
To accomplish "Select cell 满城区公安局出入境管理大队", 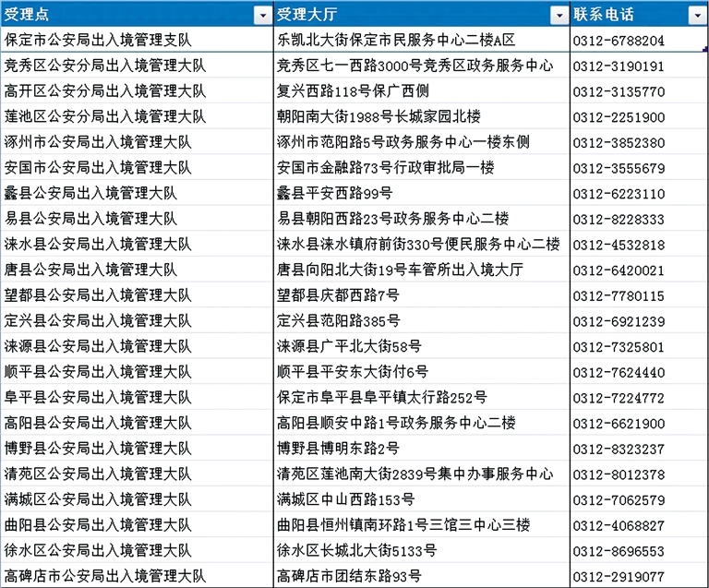I will (x=137, y=499).
